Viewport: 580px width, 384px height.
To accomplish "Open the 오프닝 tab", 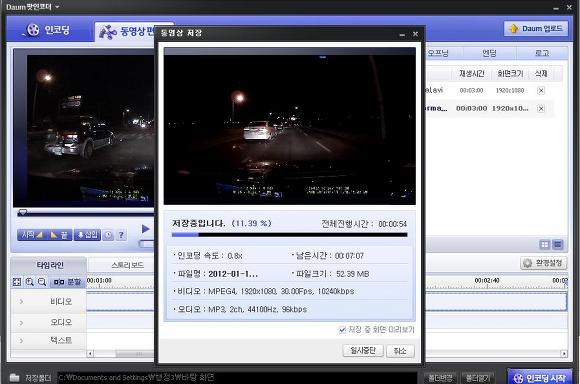I will coord(438,53).
